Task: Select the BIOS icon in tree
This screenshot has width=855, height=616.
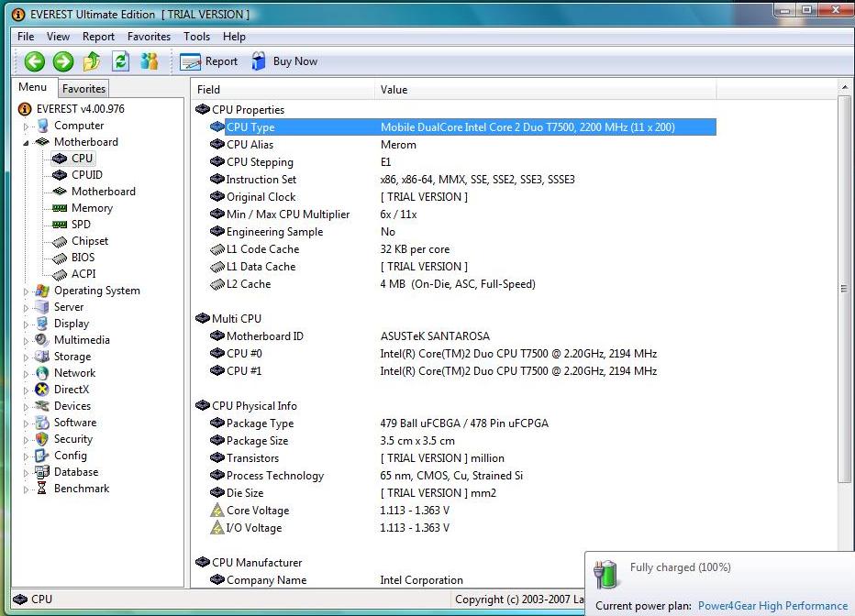Action: click(x=60, y=258)
